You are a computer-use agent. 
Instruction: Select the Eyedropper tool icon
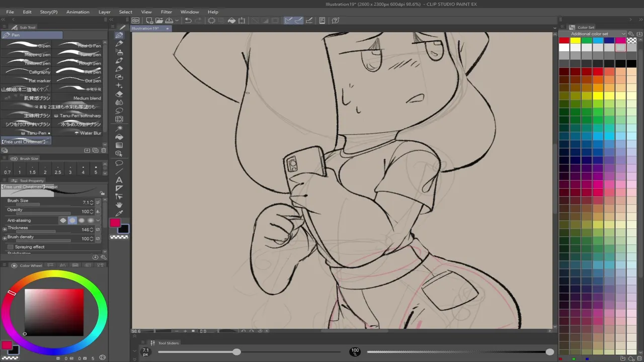click(119, 214)
